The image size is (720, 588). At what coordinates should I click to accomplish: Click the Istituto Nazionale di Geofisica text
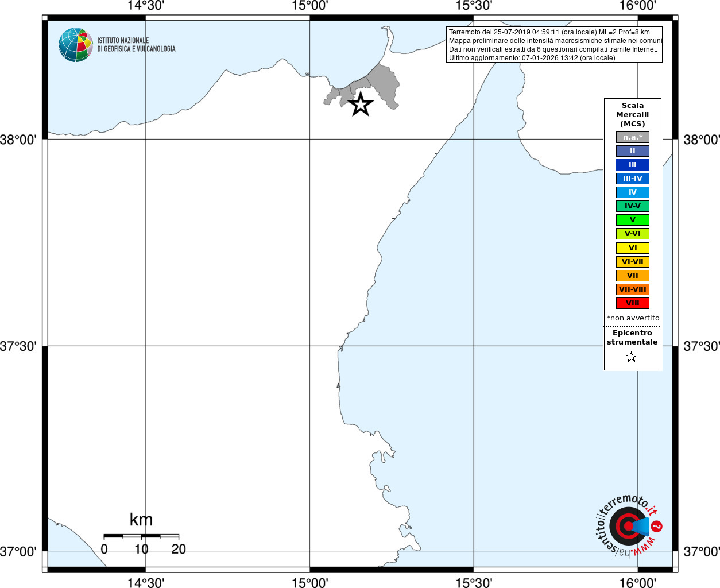tap(136, 45)
